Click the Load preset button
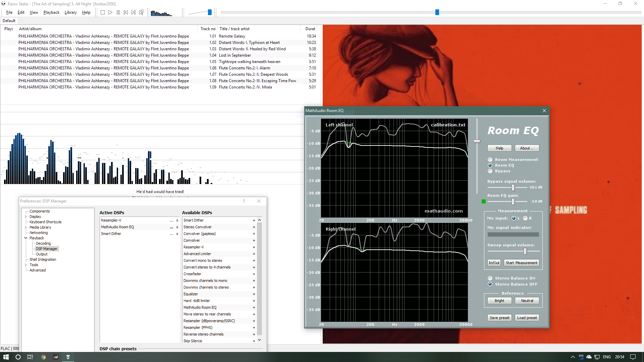 point(527,317)
